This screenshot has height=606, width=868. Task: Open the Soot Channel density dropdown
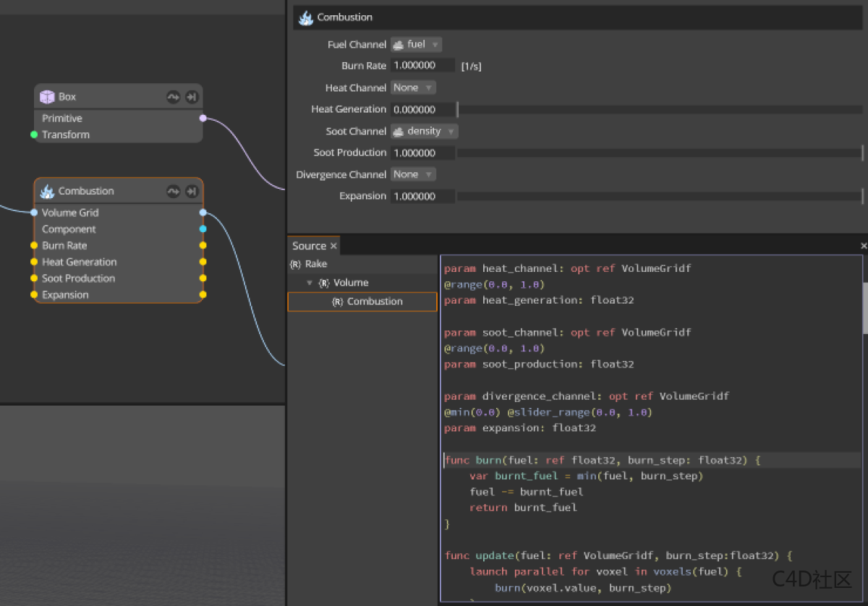(x=424, y=132)
